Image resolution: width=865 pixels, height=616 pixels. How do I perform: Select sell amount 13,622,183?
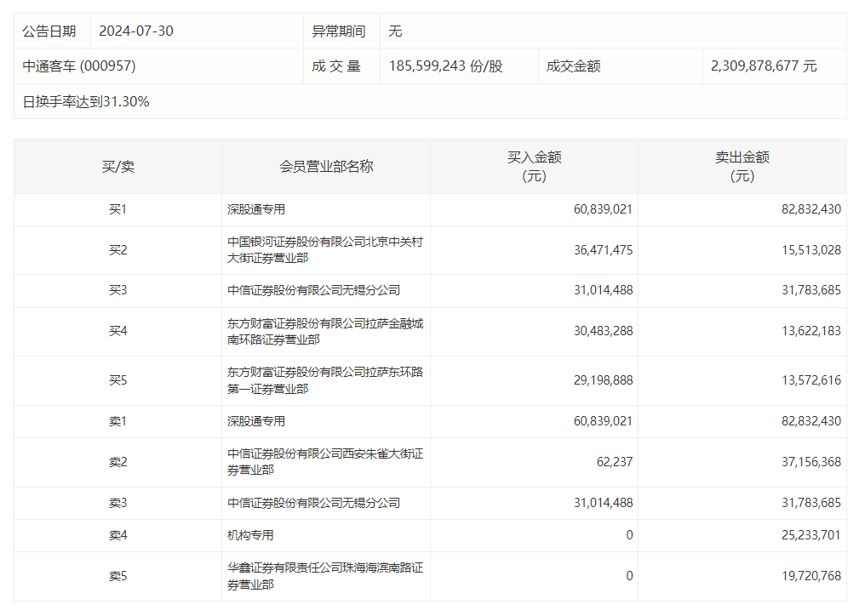coord(811,332)
